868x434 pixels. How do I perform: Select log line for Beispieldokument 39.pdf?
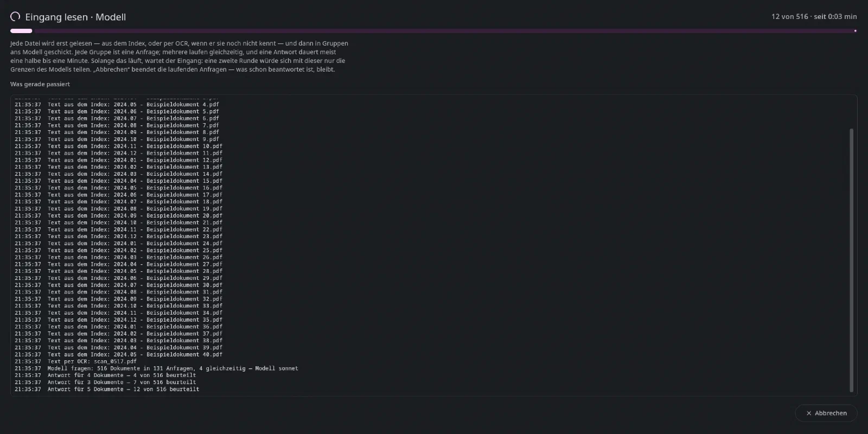pos(118,348)
